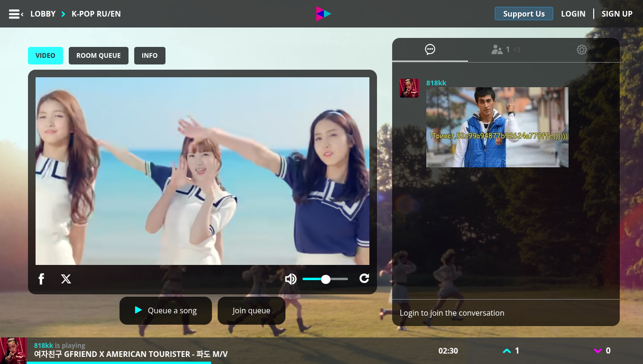Viewport: 643px width, 364px height.
Task: Open the chat image of man in blue vest
Action: click(497, 127)
